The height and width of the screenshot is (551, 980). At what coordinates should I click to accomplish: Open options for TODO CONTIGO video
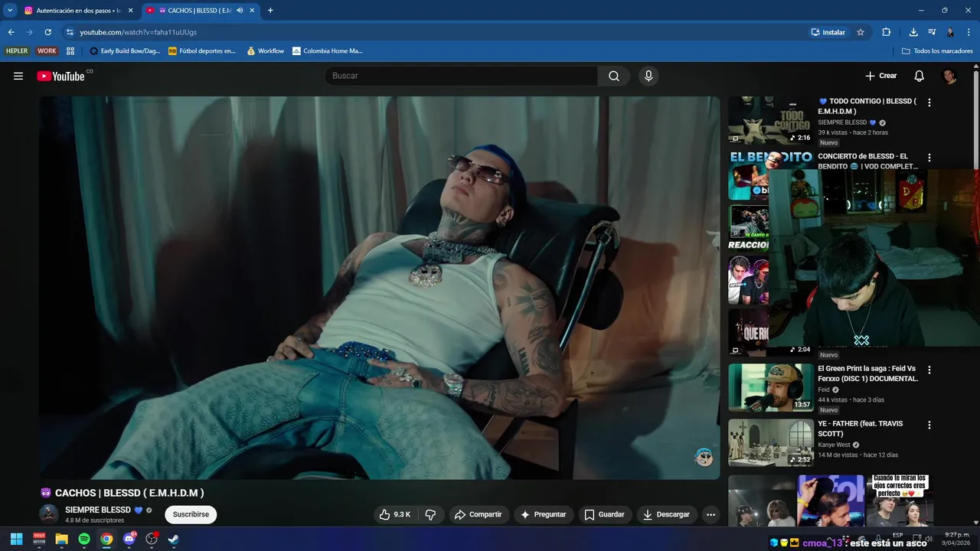(x=929, y=103)
